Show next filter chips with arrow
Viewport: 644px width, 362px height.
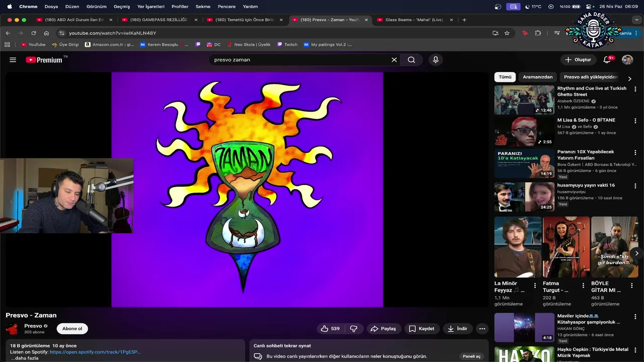click(x=629, y=78)
